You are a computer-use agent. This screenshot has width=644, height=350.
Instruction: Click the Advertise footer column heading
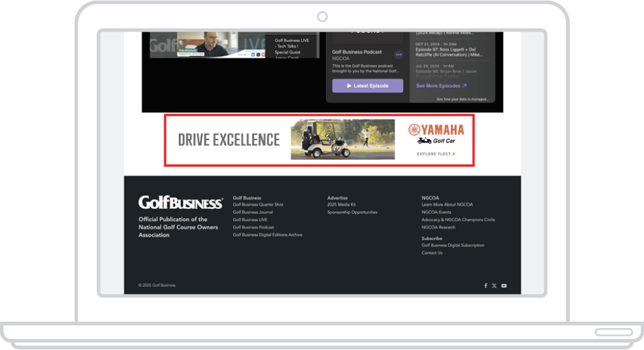(x=337, y=198)
